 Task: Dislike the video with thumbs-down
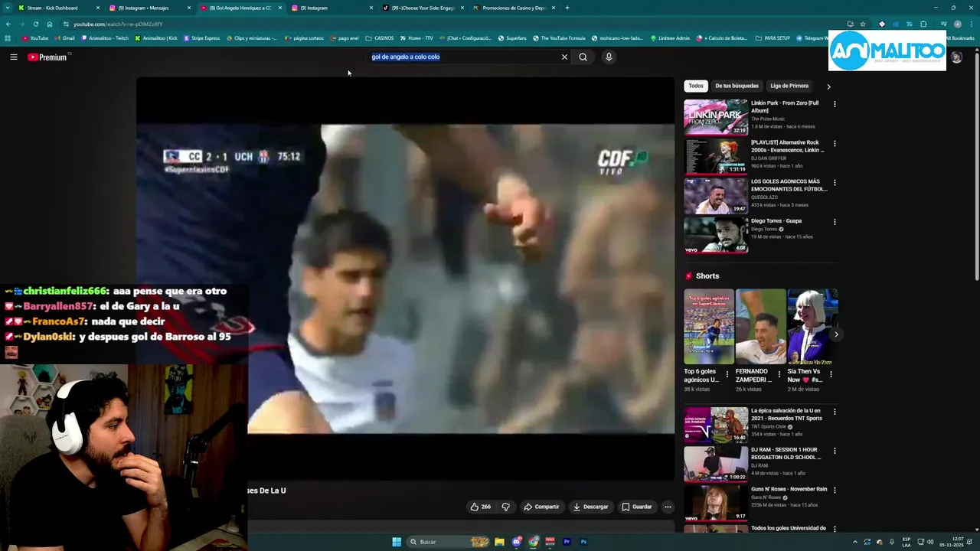tap(505, 507)
